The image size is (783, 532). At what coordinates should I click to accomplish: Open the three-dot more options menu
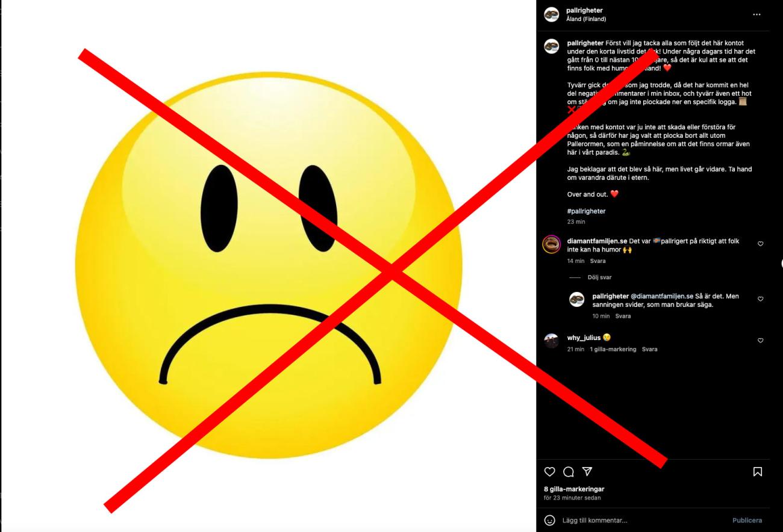click(x=756, y=14)
